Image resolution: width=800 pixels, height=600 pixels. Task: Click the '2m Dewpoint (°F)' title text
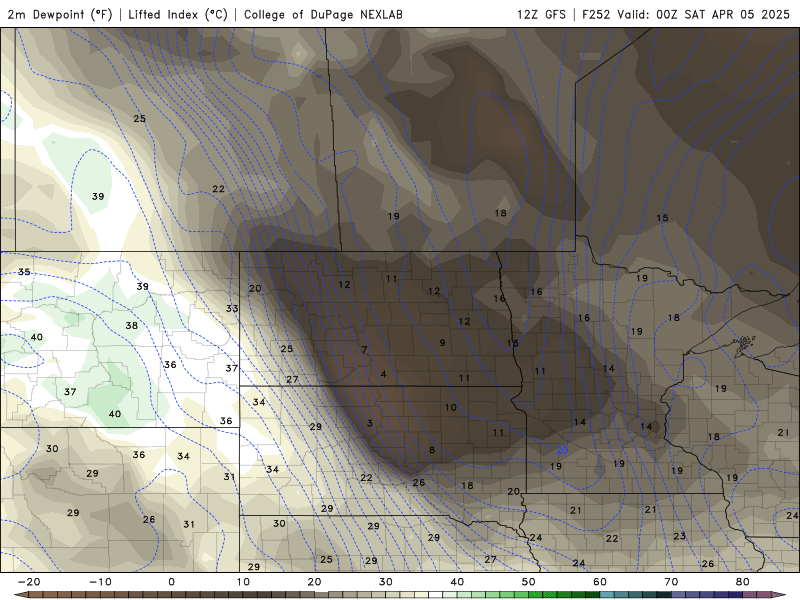60,14
